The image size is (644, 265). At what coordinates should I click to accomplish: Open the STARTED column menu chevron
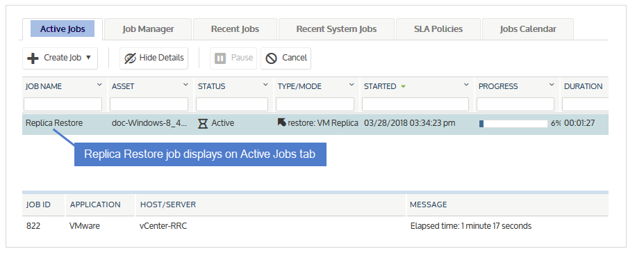tap(466, 85)
